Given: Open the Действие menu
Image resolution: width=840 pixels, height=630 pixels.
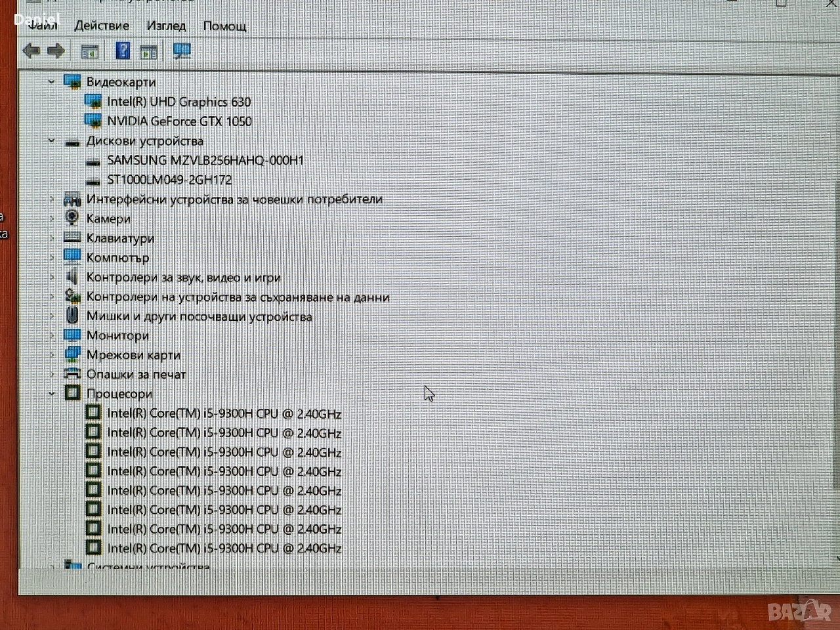Looking at the screenshot, I should coord(102,26).
